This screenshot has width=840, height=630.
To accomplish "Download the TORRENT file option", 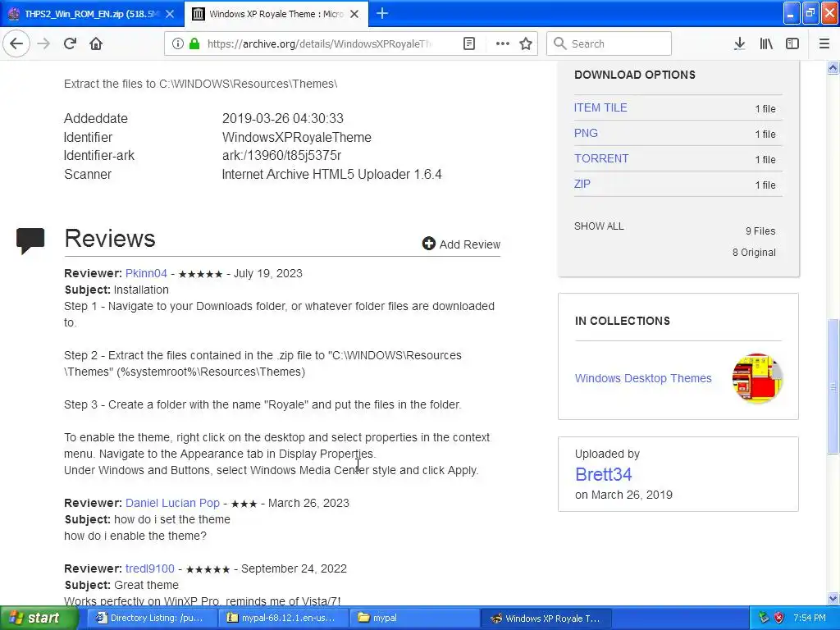I will tap(601, 158).
